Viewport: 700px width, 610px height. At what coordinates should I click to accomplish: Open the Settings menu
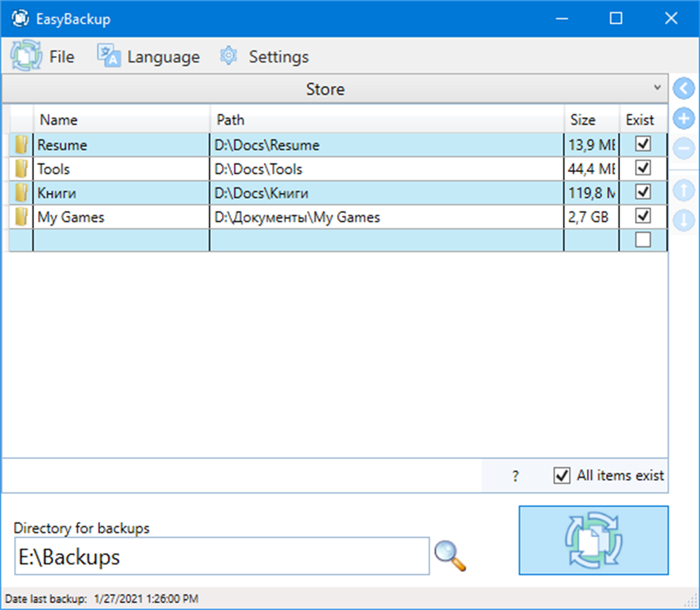coord(264,57)
